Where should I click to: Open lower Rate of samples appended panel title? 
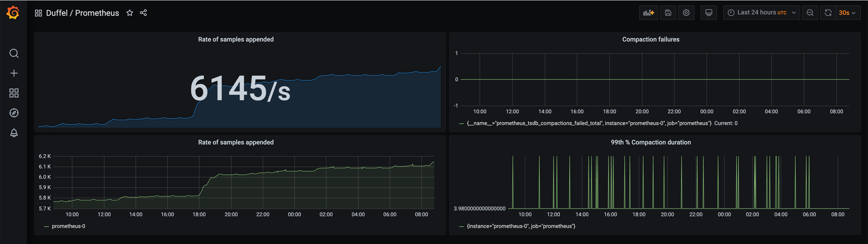click(x=236, y=142)
